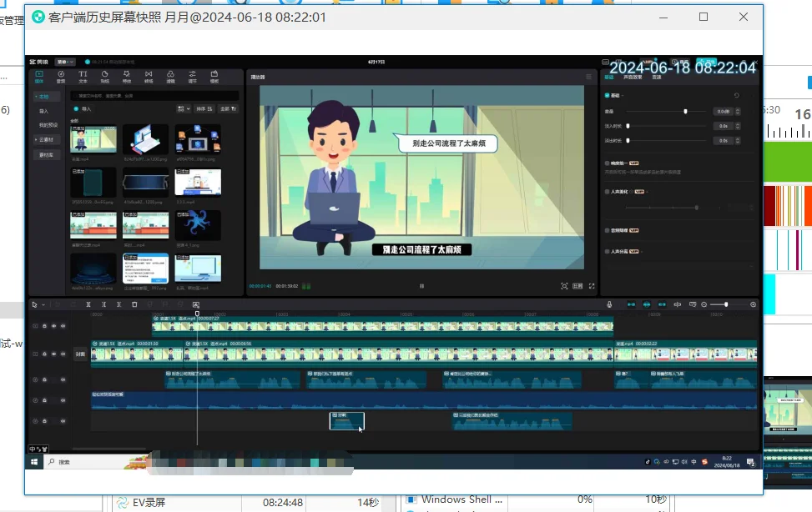Open the 菜单 dropdown beside the 剪映 logo
The image size is (812, 512).
coord(65,62)
